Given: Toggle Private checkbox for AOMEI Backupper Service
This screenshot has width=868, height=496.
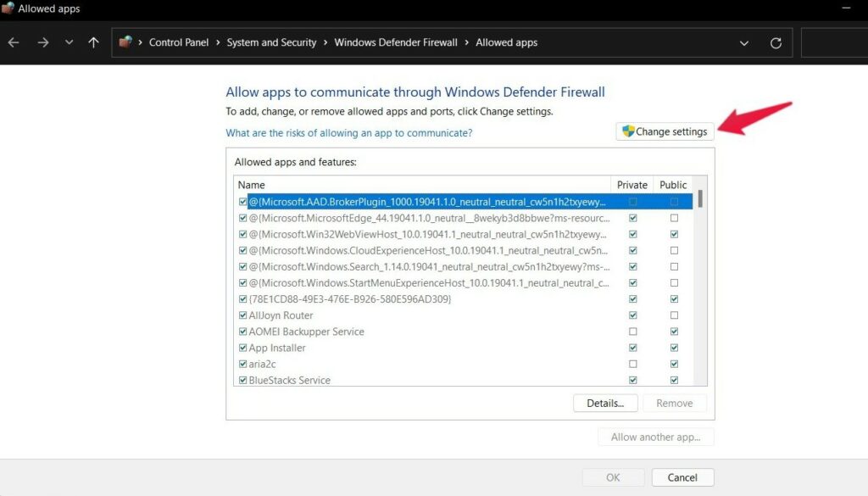Looking at the screenshot, I should (632, 332).
